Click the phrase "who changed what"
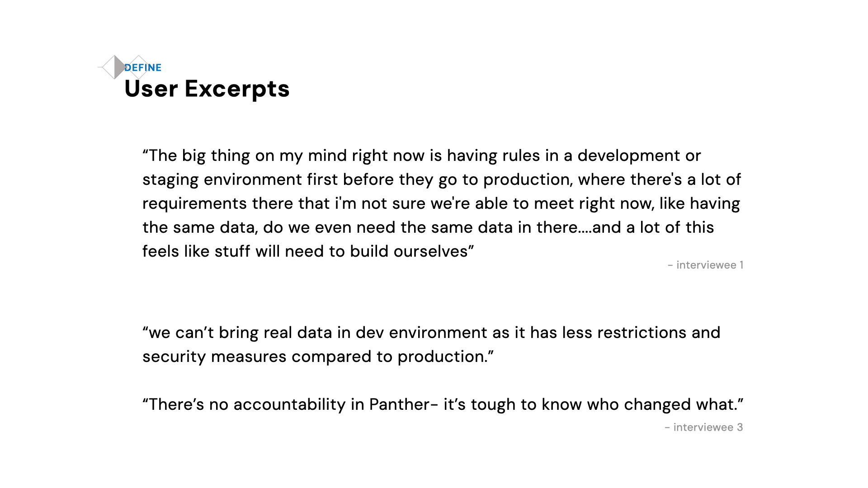The image size is (868, 488). click(665, 405)
